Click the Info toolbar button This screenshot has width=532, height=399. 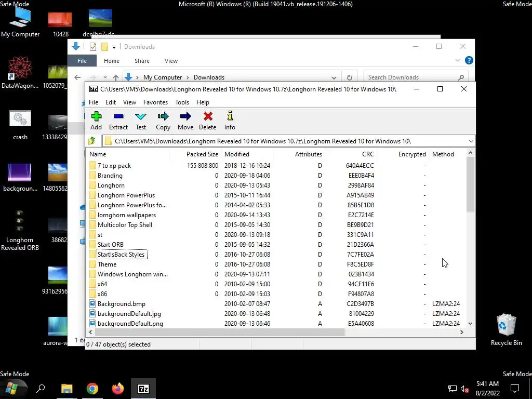pos(230,121)
